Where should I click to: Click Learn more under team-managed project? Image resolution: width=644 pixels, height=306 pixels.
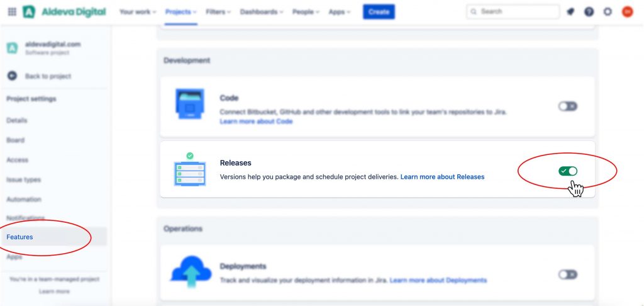coord(54,292)
